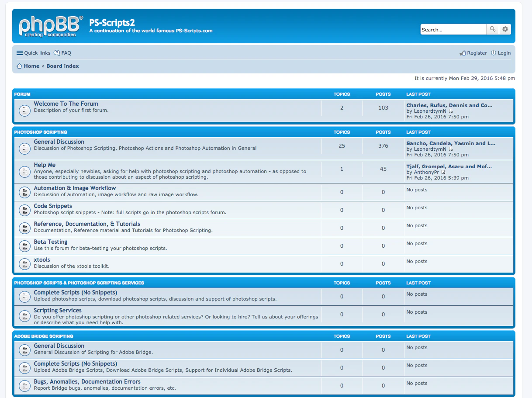Click the Home house icon
Image resolution: width=532 pixels, height=398 pixels.
[19, 66]
